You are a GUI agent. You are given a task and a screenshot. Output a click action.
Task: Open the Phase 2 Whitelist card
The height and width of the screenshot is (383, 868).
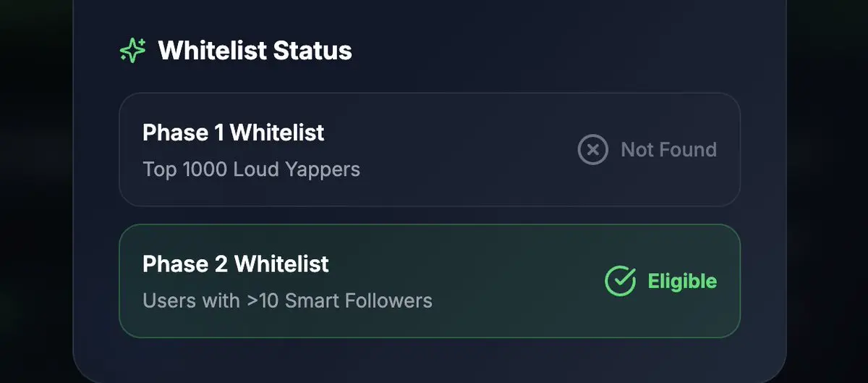[x=430, y=281]
